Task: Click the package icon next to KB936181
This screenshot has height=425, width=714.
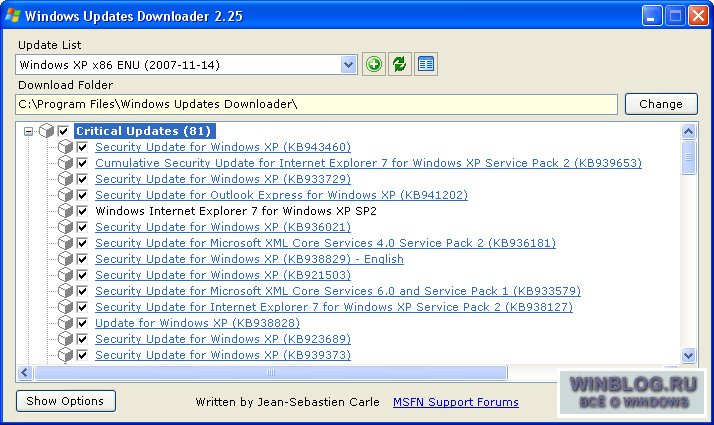Action: tap(66, 243)
